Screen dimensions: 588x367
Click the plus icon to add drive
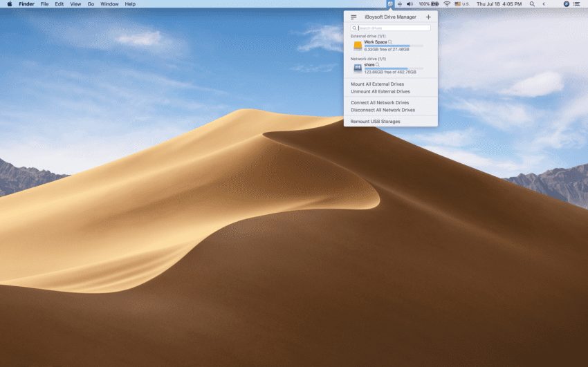[x=428, y=17]
